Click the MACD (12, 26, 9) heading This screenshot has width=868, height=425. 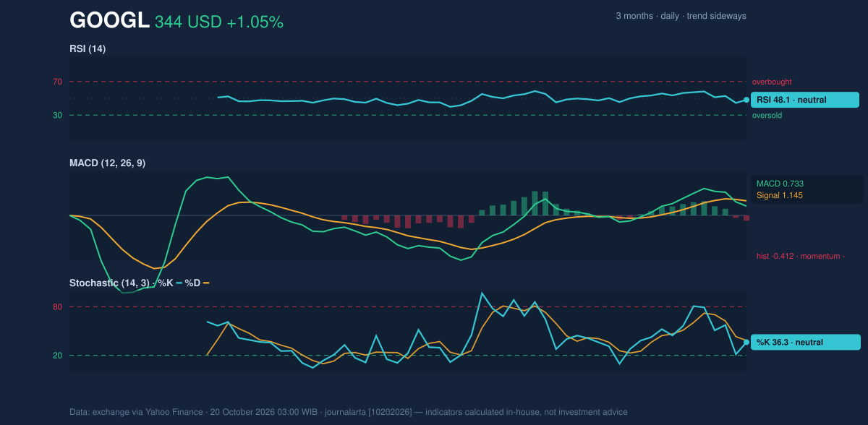tap(107, 163)
